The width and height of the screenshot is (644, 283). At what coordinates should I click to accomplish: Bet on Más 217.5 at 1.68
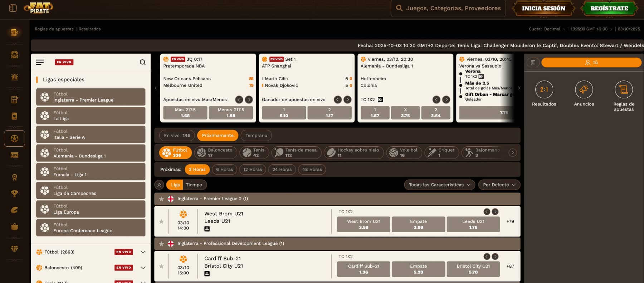(x=185, y=113)
